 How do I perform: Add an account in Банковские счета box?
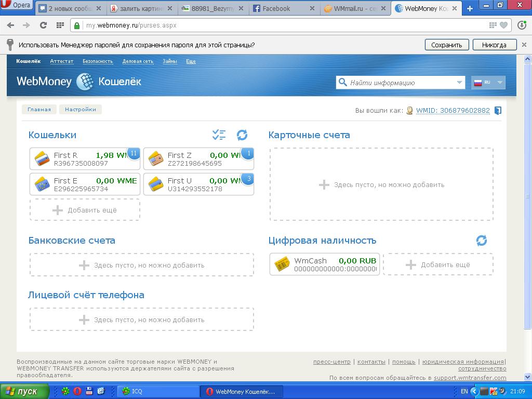click(141, 265)
